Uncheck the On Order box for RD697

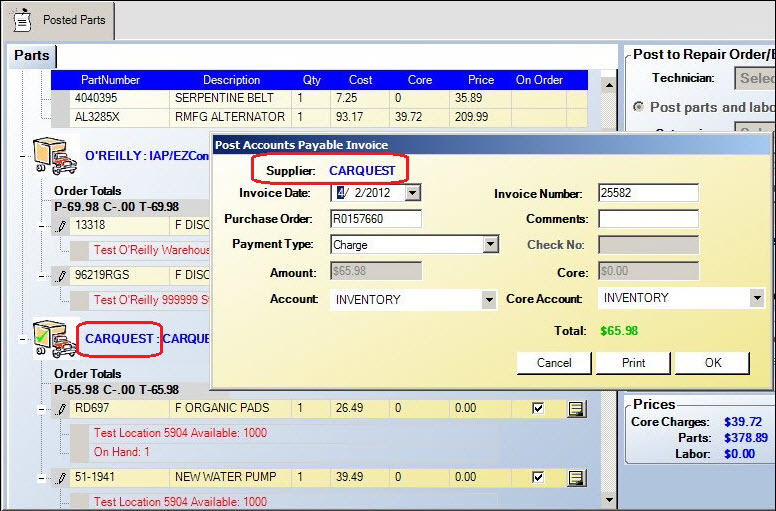[539, 408]
